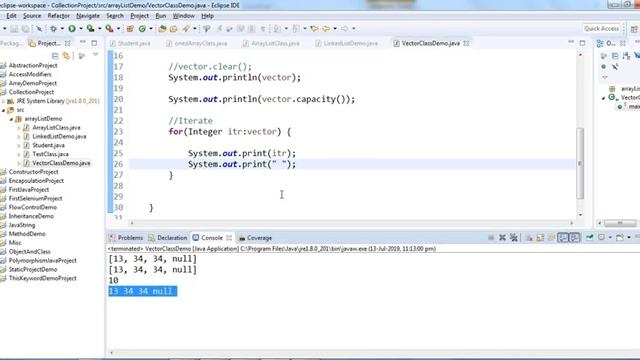Open the Run button dropdown arrow
Image resolution: width=640 pixels, height=360 pixels.
click(80, 29)
